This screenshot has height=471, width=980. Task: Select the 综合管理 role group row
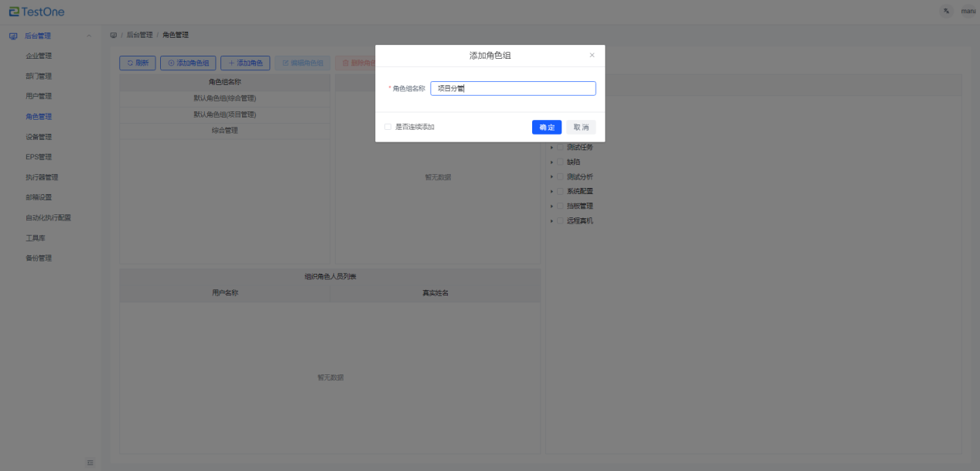[x=225, y=131]
